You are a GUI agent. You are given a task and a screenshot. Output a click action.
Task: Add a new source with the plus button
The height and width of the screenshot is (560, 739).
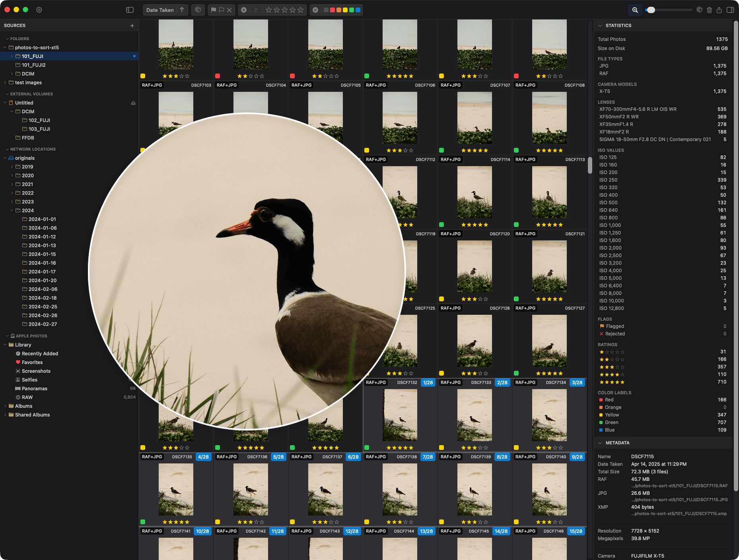click(x=132, y=25)
